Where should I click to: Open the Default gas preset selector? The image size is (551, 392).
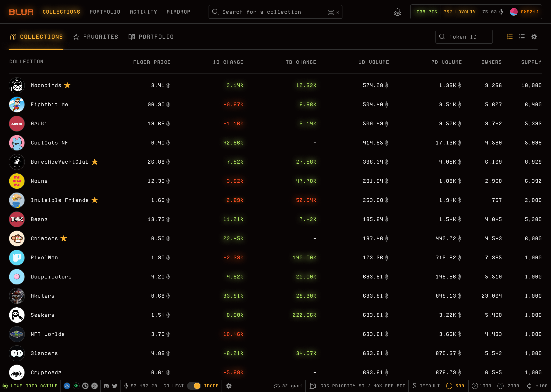426,386
